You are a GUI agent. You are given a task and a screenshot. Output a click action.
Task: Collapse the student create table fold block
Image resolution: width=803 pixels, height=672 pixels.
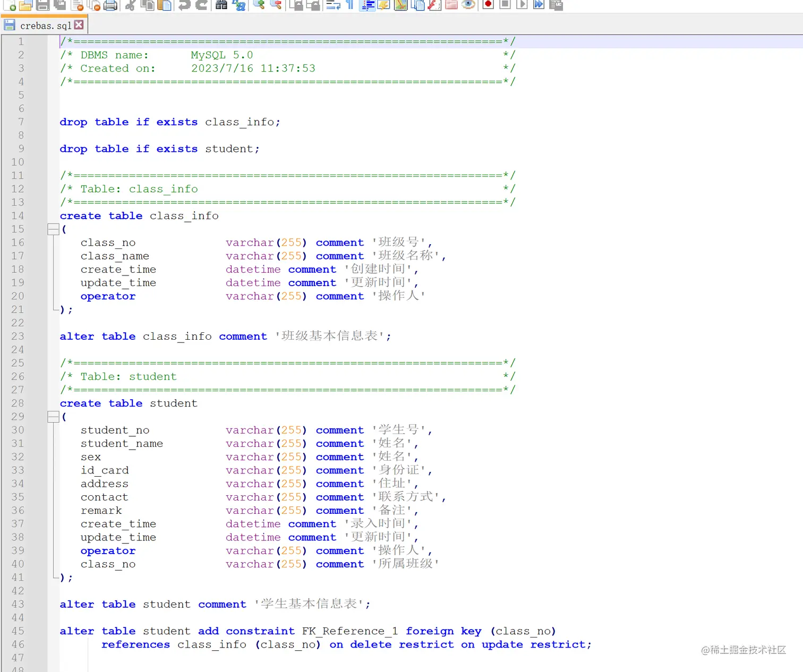53,417
